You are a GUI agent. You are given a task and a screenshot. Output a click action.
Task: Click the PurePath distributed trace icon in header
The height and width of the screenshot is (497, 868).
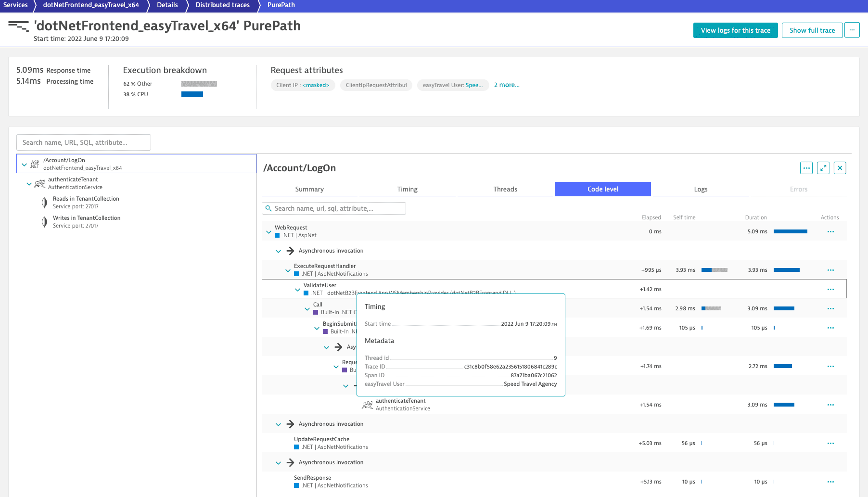(18, 26)
